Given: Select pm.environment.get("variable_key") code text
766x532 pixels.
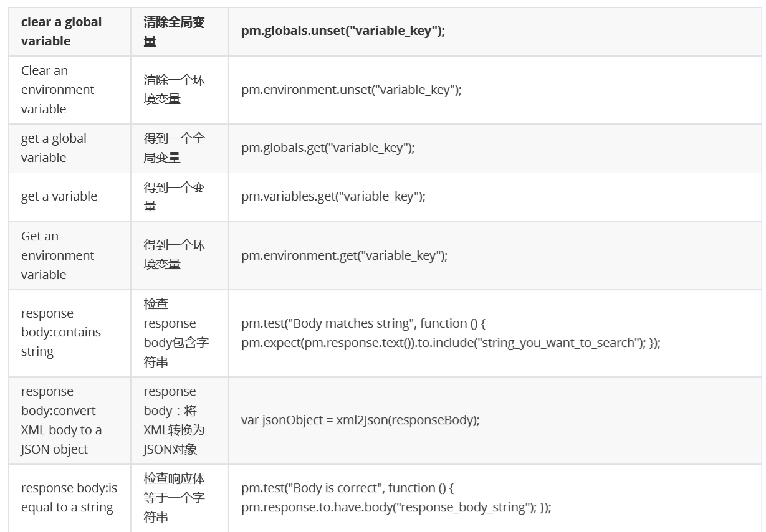Looking at the screenshot, I should tap(345, 255).
